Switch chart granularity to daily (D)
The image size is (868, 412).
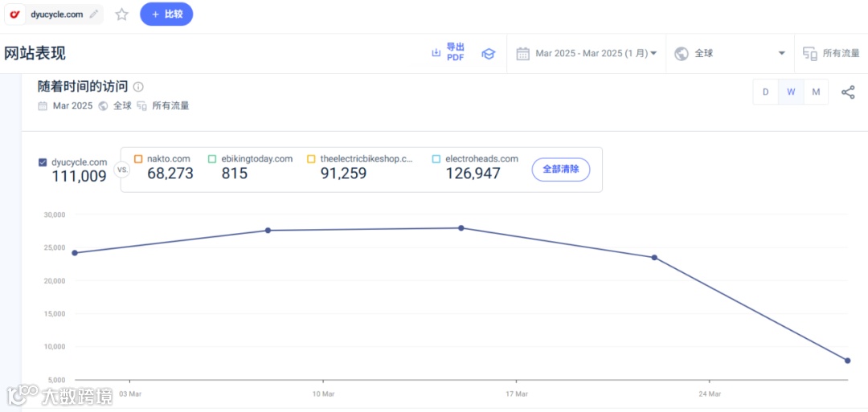pos(765,92)
